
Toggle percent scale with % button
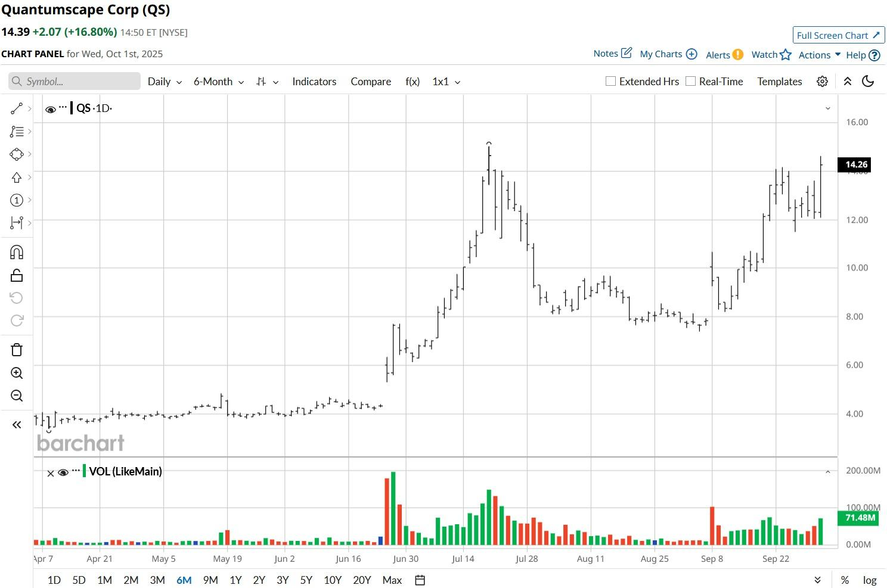click(x=845, y=580)
